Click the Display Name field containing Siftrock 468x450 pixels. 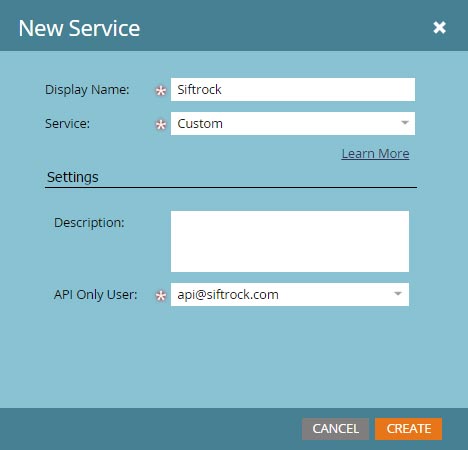click(x=293, y=89)
